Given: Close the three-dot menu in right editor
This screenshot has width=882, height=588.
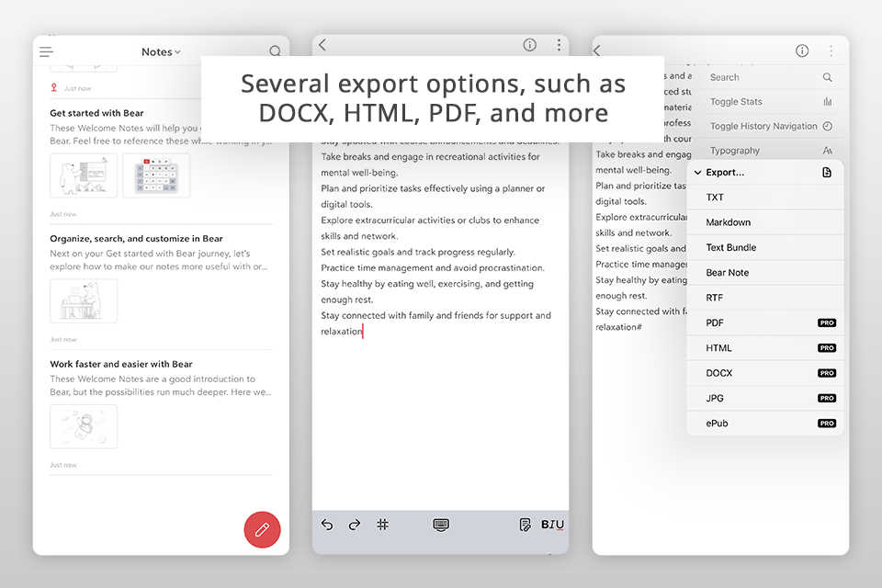Looking at the screenshot, I should click(x=831, y=51).
